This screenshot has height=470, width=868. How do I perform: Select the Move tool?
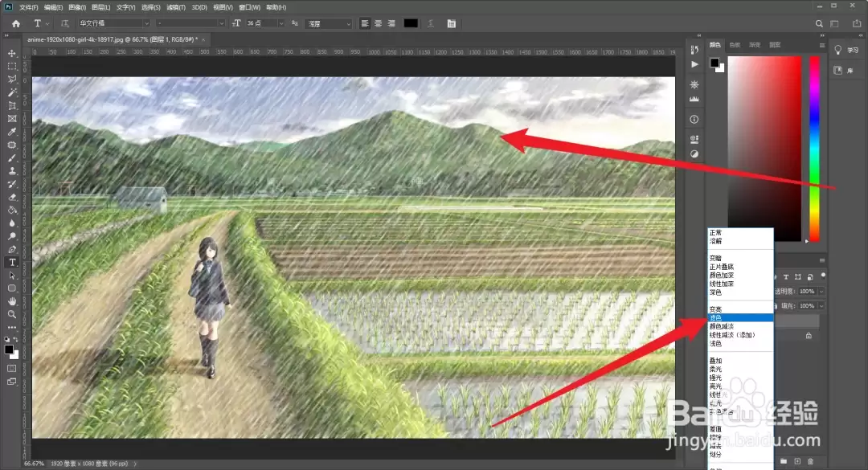coord(11,53)
